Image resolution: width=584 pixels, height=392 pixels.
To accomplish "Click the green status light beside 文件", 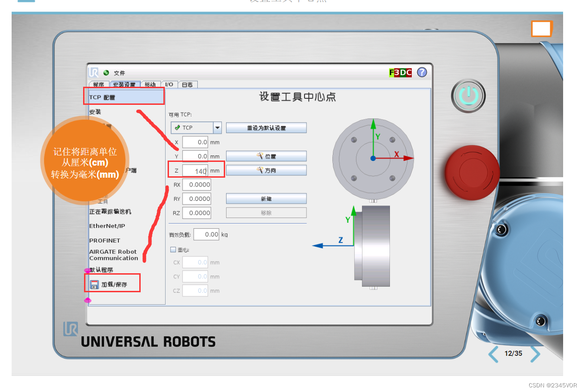I will tap(106, 73).
